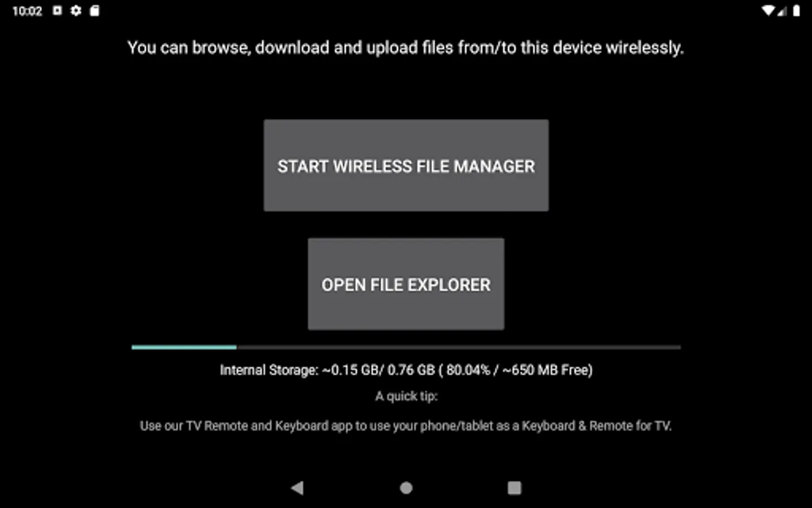Start the wireless file manager

[406, 165]
